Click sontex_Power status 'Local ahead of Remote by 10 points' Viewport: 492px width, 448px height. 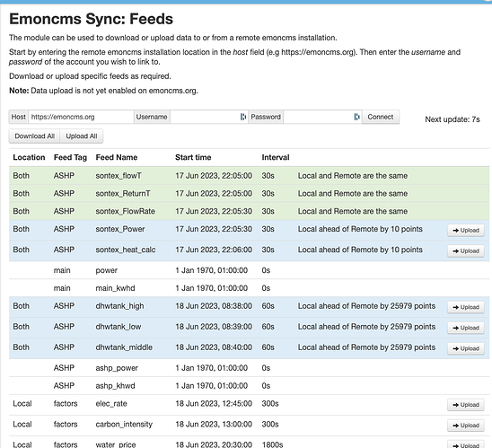pos(360,229)
